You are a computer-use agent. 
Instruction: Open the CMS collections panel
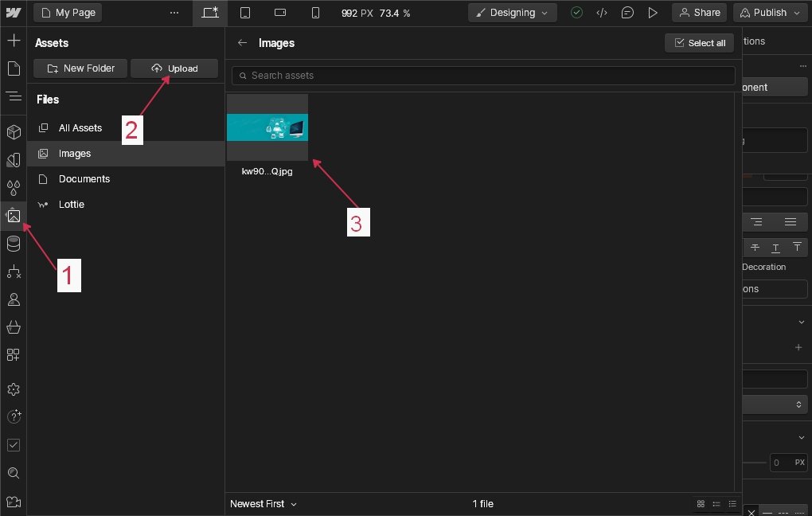click(13, 244)
